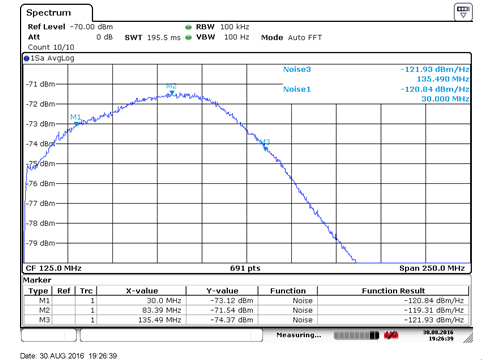Click the Noise1 marker label
Screen dimensions: 487x360
(297, 89)
